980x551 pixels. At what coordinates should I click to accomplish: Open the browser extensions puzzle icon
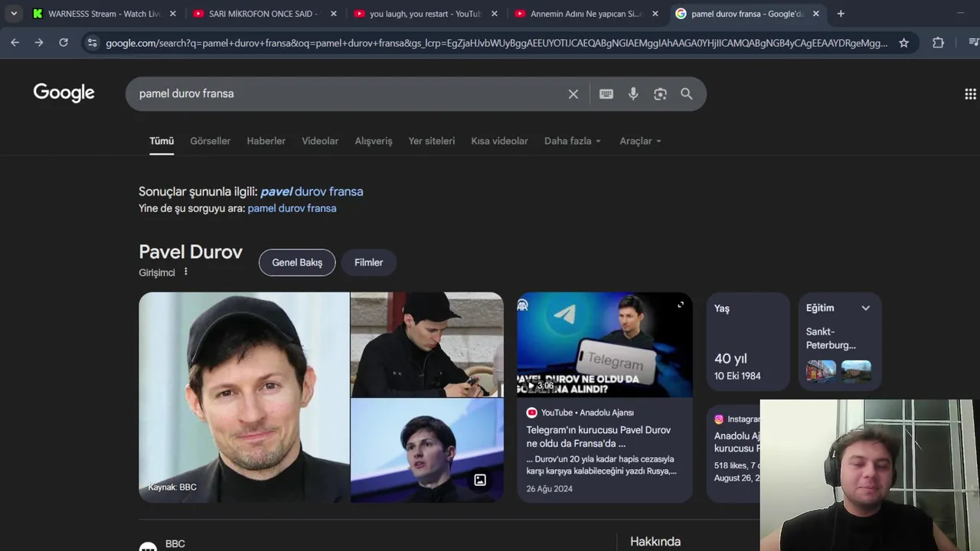(x=938, y=43)
